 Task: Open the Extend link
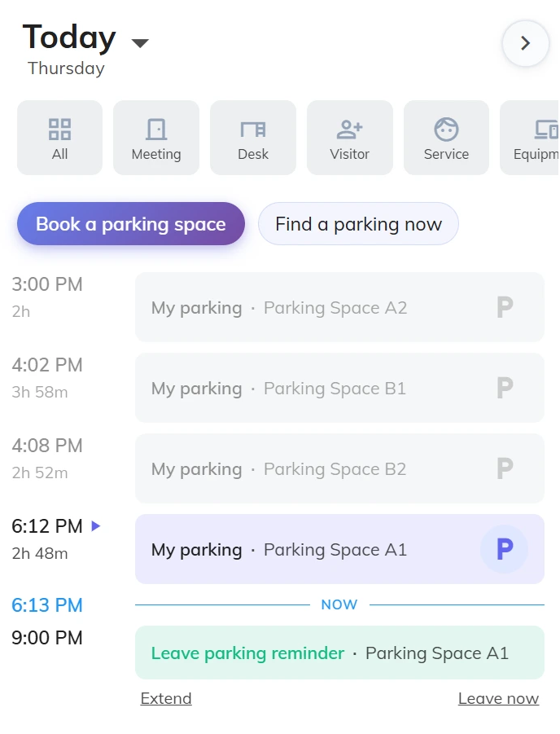click(x=165, y=698)
